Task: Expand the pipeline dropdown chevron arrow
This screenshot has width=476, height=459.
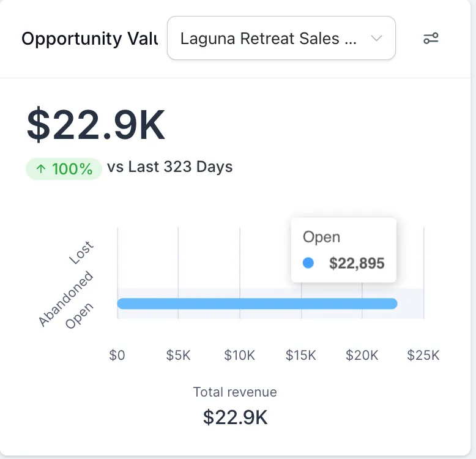Action: tap(377, 39)
